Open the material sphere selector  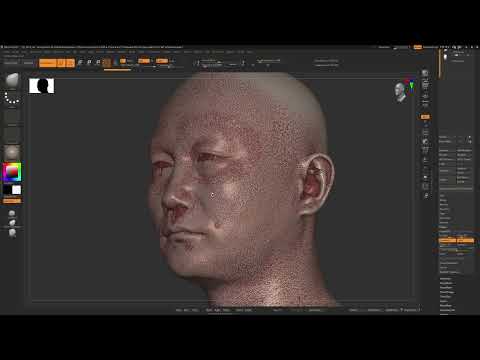tap(12, 153)
